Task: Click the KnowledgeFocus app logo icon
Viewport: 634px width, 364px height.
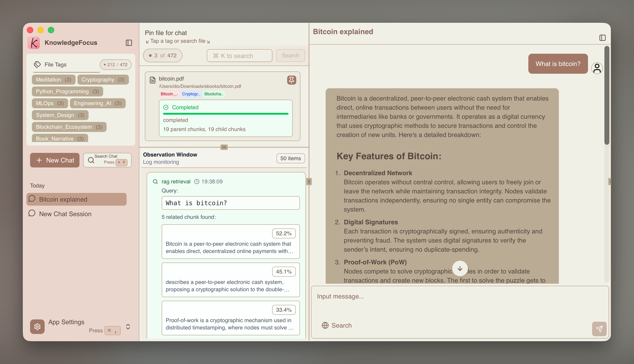Action: click(34, 43)
